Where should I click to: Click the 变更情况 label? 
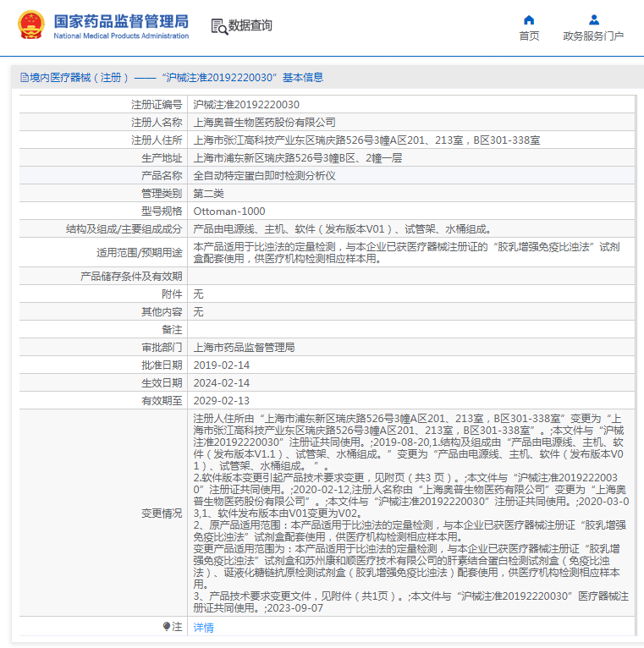pos(162,513)
